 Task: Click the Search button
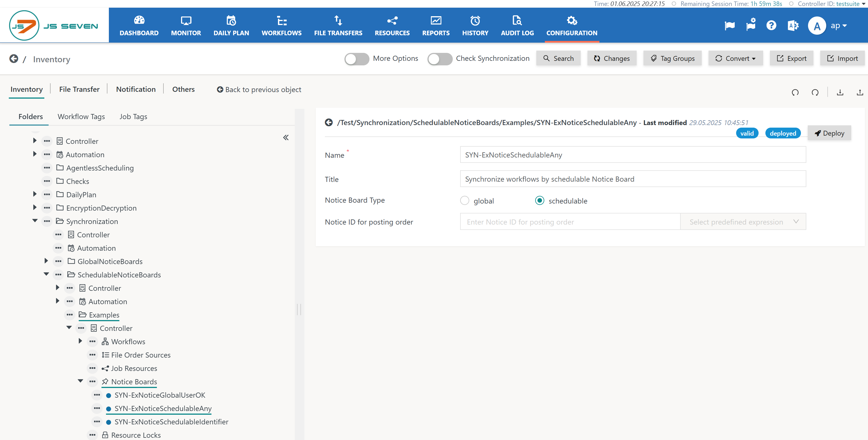pyautogui.click(x=558, y=58)
